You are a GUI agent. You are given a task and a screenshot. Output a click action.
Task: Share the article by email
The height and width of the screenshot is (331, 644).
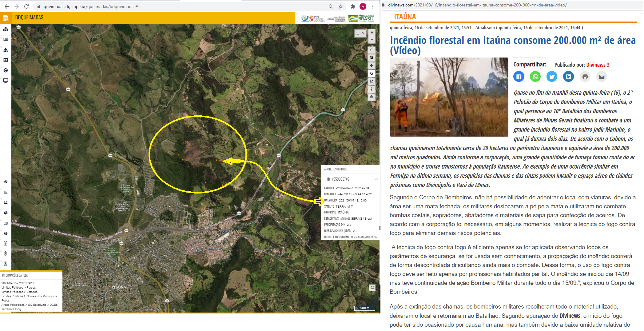tap(602, 77)
